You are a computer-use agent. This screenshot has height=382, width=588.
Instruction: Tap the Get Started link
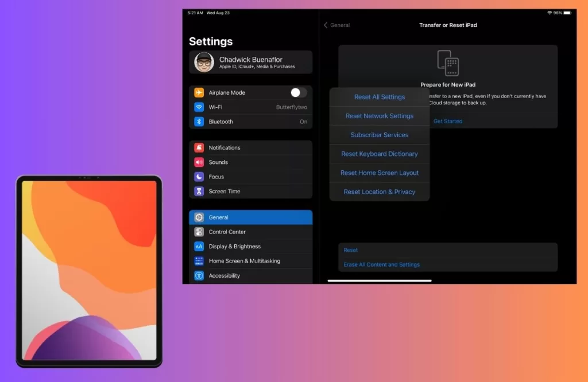448,122
